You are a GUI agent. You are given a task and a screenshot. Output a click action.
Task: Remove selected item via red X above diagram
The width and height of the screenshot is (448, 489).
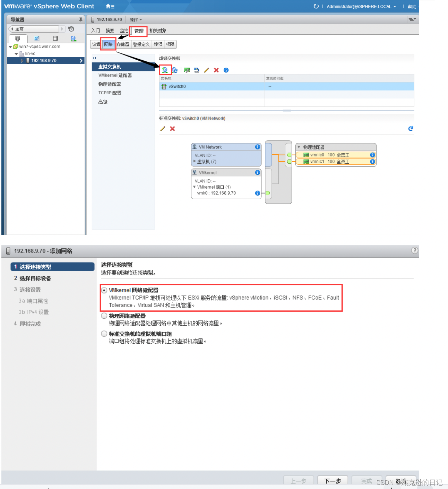click(x=172, y=129)
